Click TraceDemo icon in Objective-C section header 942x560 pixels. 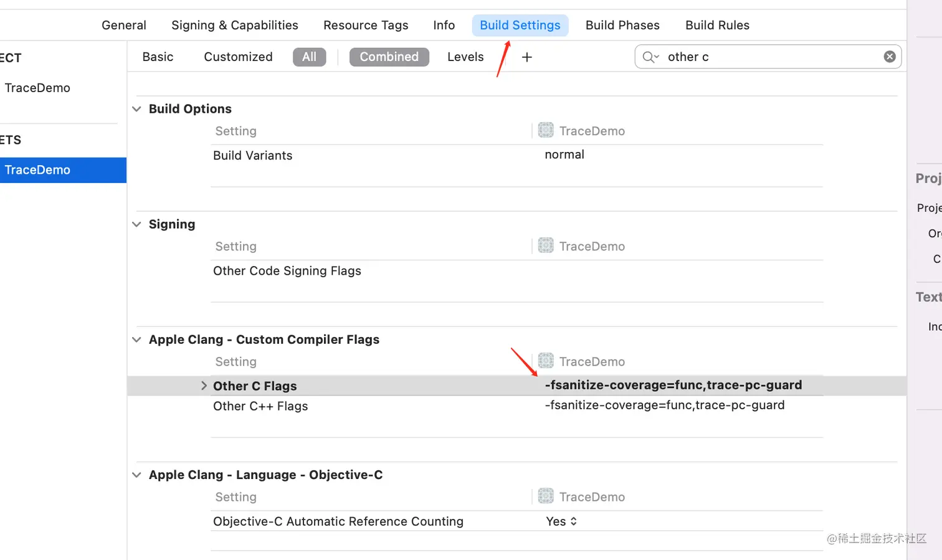point(546,496)
